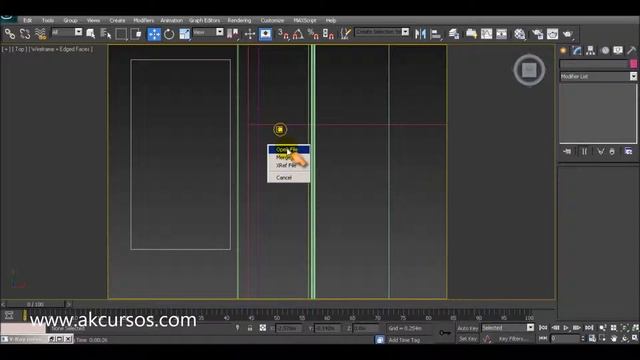Switch to Modify command panel tab
This screenshot has width=640, height=360.
click(577, 50)
